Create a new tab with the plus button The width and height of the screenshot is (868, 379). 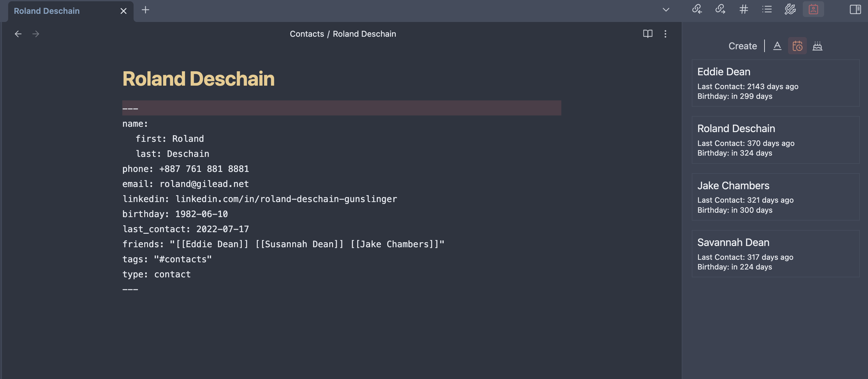pyautogui.click(x=145, y=10)
